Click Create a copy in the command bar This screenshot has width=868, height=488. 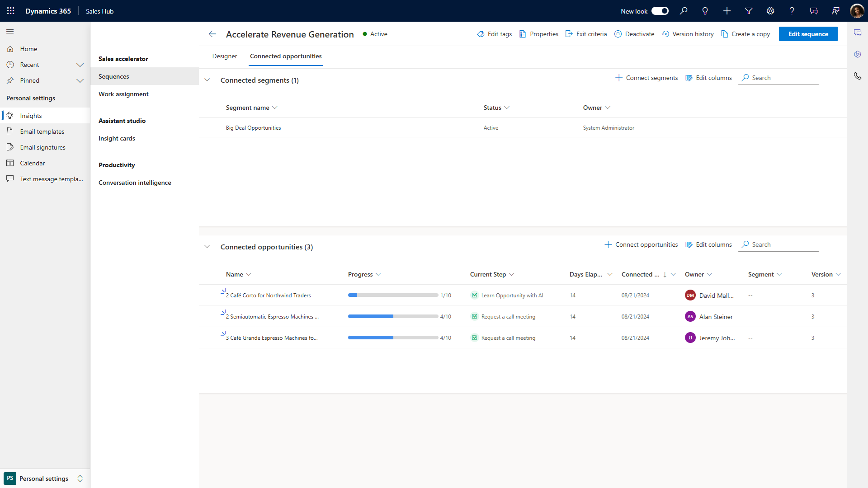(745, 34)
